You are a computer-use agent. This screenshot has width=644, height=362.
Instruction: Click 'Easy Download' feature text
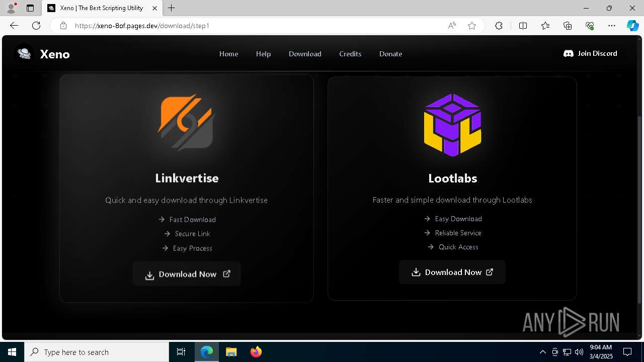pyautogui.click(x=458, y=219)
